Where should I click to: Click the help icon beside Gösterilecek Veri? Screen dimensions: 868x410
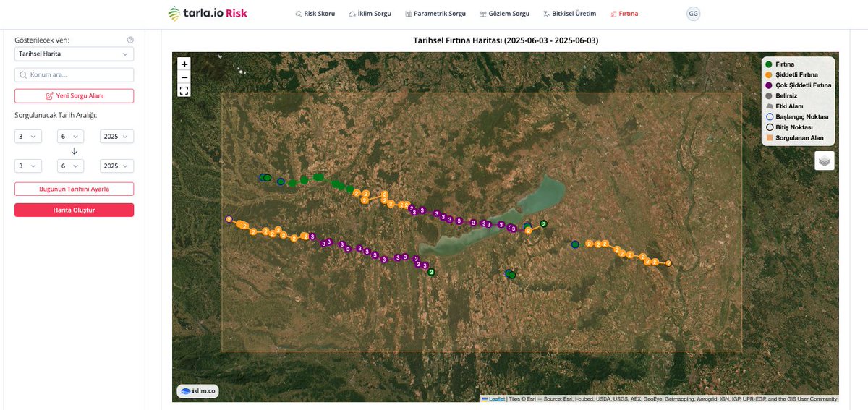click(x=130, y=40)
